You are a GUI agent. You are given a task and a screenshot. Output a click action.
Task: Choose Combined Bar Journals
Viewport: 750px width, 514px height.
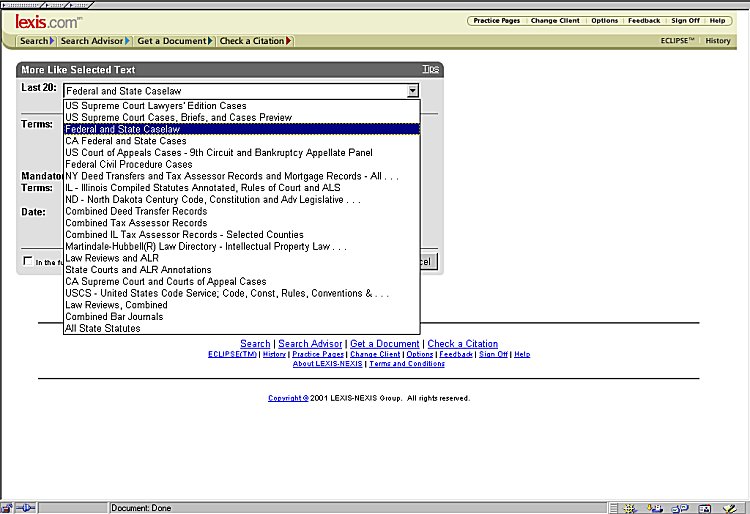[242, 317]
